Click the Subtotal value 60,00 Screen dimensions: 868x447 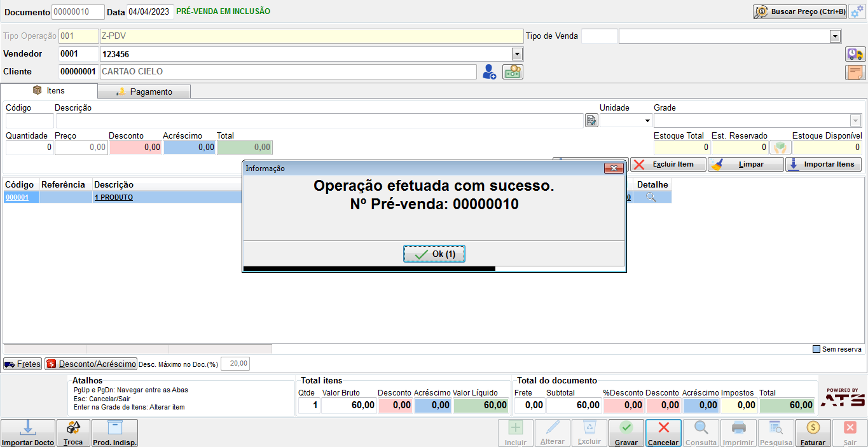574,405
